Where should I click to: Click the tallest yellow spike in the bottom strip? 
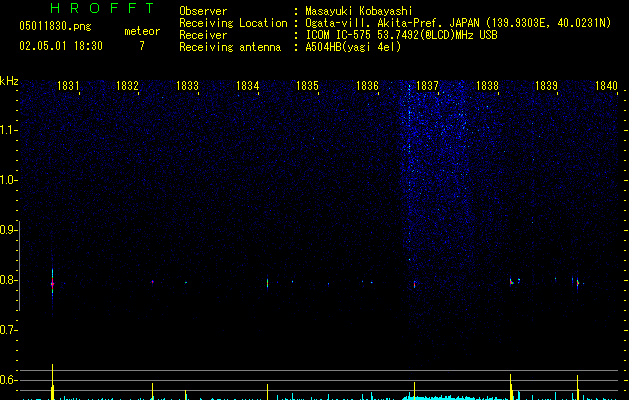coord(53,382)
